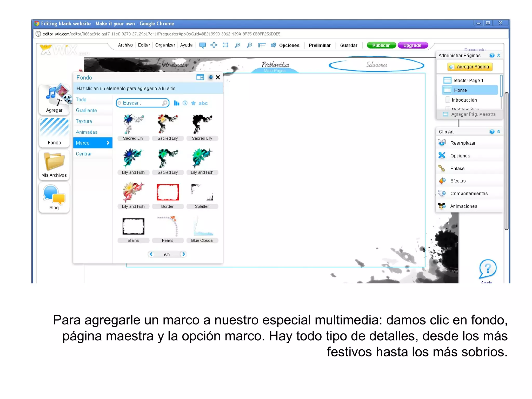Screen dimensions: 532x399
Task: Click Agregar Pág. Maestra
Action: [470, 114]
